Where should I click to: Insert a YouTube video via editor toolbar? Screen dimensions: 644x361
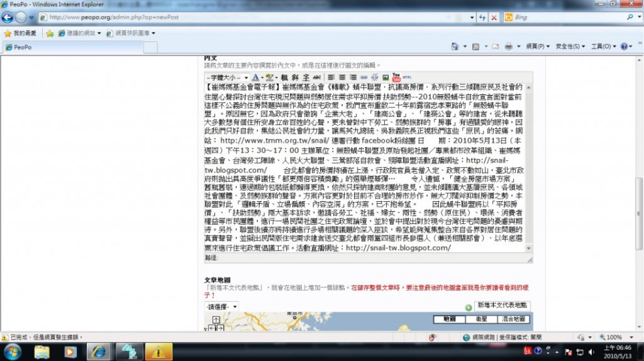(x=396, y=78)
